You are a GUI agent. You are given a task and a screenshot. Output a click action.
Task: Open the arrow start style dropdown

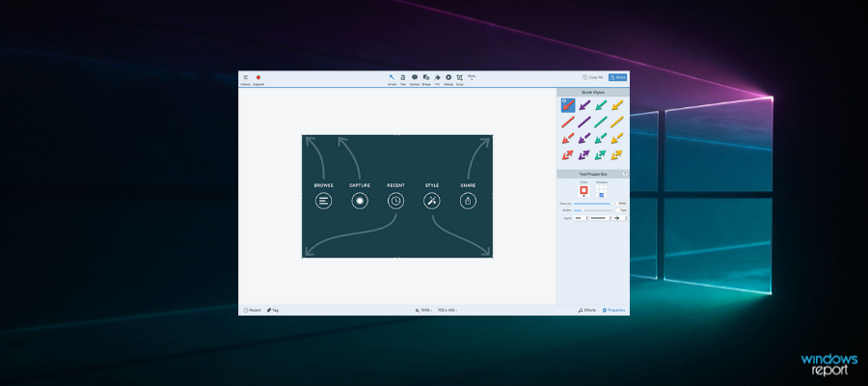[581, 218]
